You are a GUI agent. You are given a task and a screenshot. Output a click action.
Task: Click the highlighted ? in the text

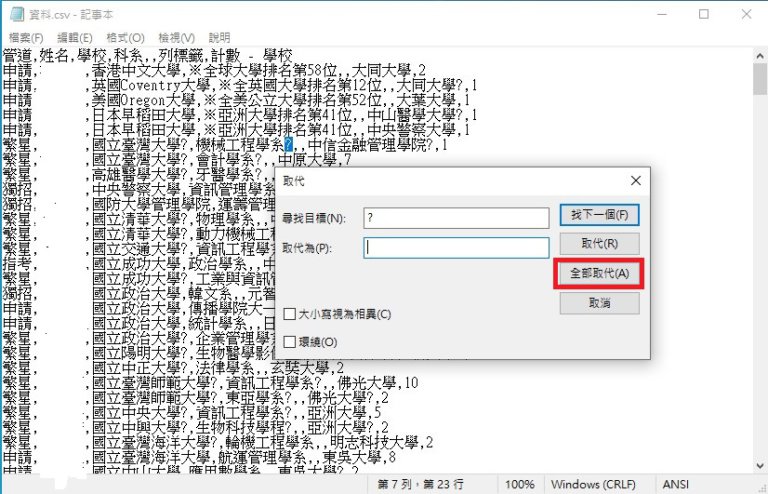(x=289, y=146)
